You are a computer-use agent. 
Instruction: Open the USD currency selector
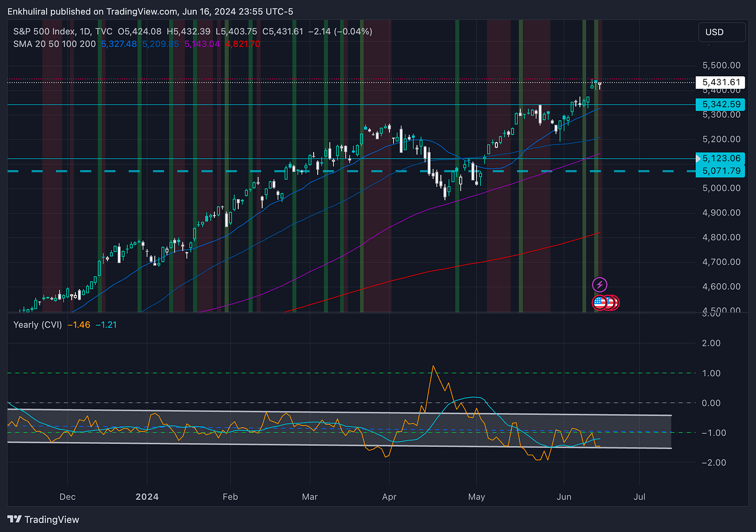(x=722, y=32)
